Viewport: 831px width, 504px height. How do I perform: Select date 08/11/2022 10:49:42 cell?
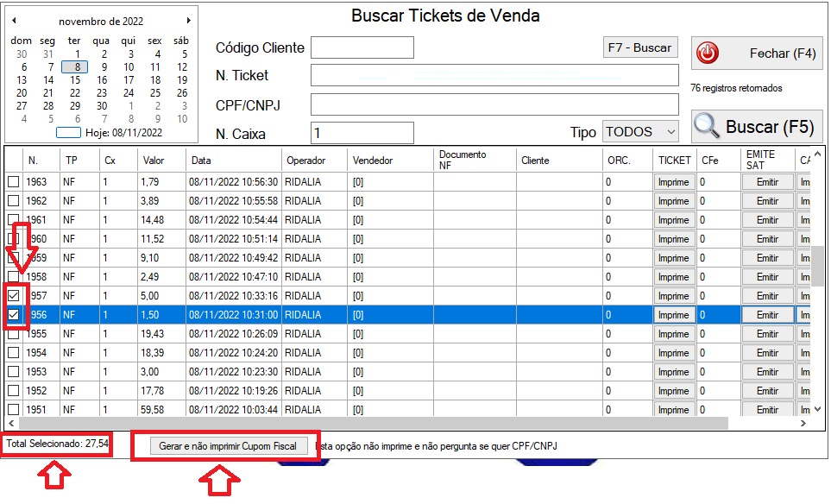tap(233, 258)
